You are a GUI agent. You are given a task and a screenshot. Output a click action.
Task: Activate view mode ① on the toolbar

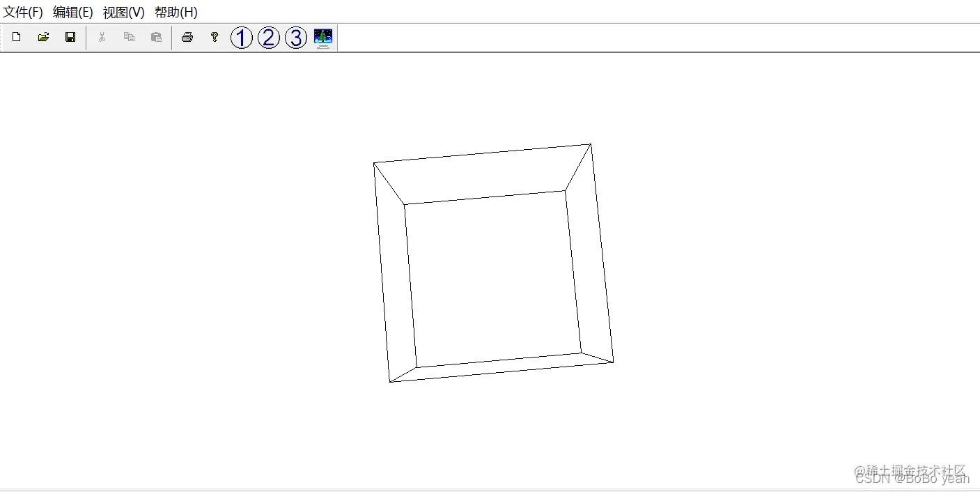241,38
